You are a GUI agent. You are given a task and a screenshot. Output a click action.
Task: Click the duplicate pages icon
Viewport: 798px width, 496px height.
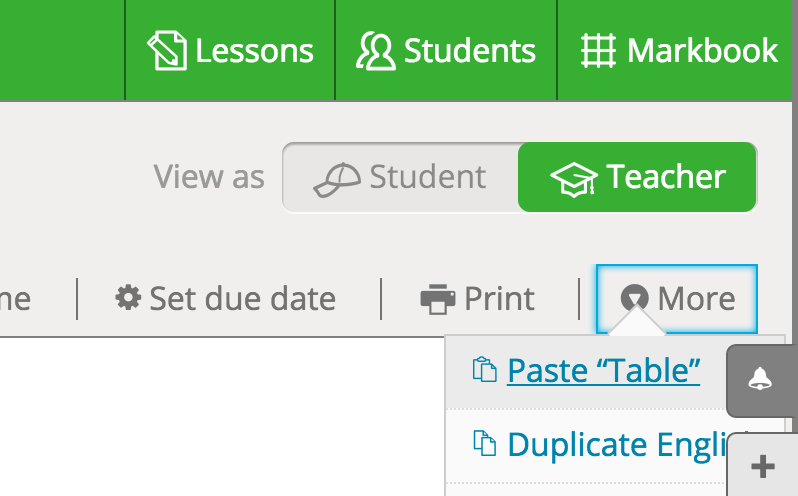[484, 443]
